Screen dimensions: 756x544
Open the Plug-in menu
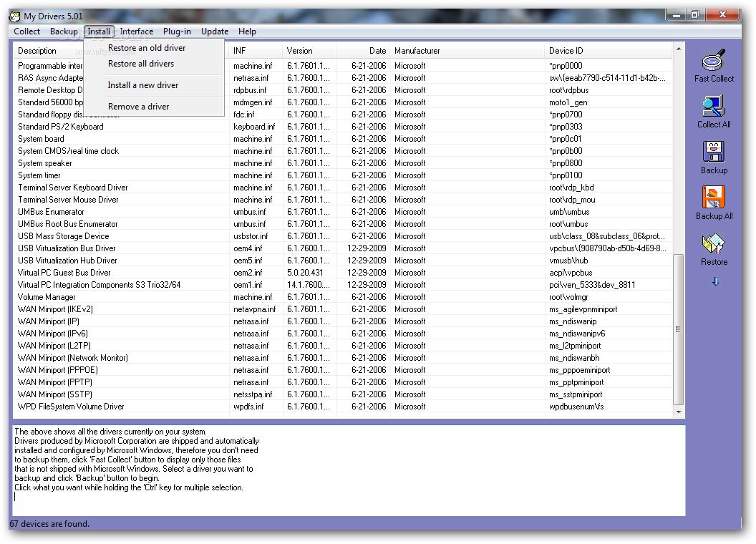point(177,31)
